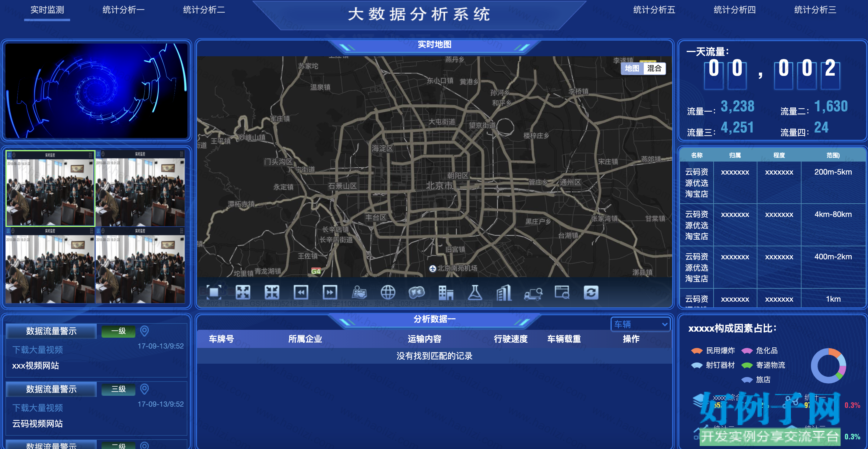Click 下载大量视频 link above 云码视频网站
Viewport: 868px width, 449px height.
click(37, 408)
